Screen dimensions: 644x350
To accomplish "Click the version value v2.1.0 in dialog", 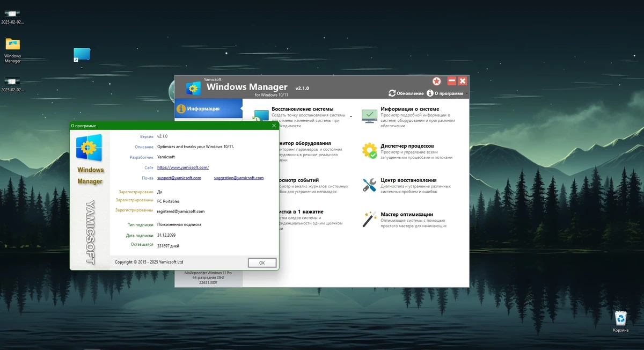I will [x=163, y=136].
